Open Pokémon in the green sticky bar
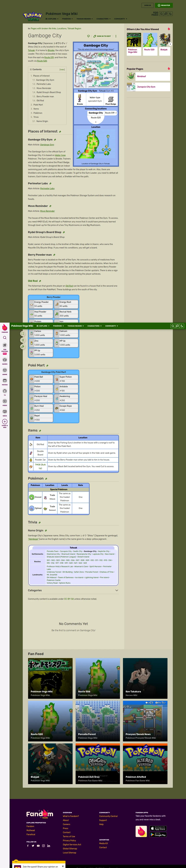Viewport: 186px width, 868px height. click(x=58, y=326)
